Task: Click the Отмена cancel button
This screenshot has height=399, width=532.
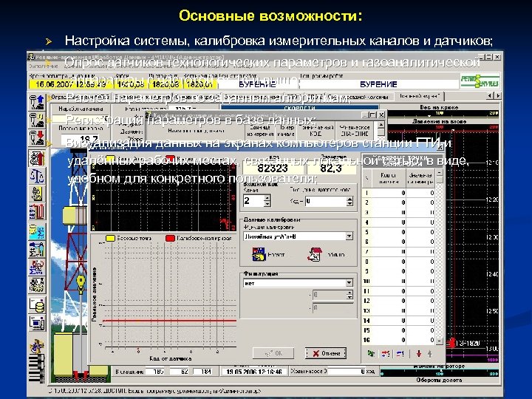Action: coord(326,353)
